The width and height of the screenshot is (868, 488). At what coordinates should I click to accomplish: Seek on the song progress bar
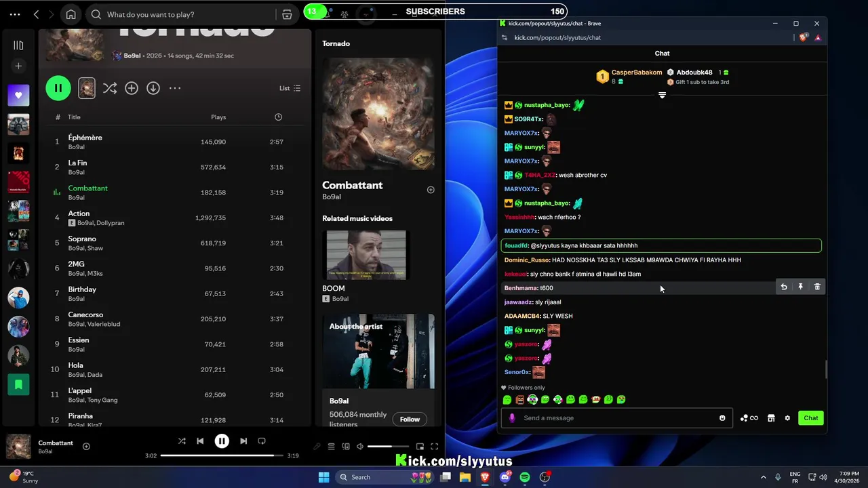(222, 455)
